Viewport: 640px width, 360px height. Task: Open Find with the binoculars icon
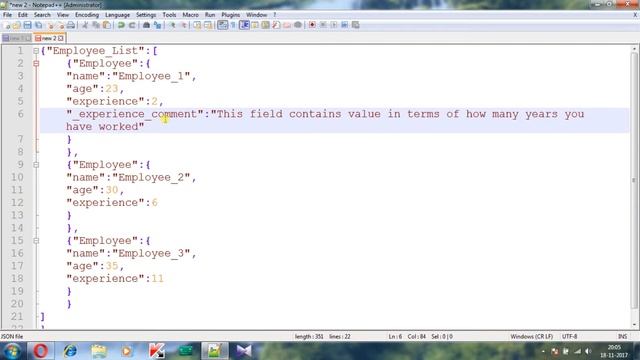(146, 25)
